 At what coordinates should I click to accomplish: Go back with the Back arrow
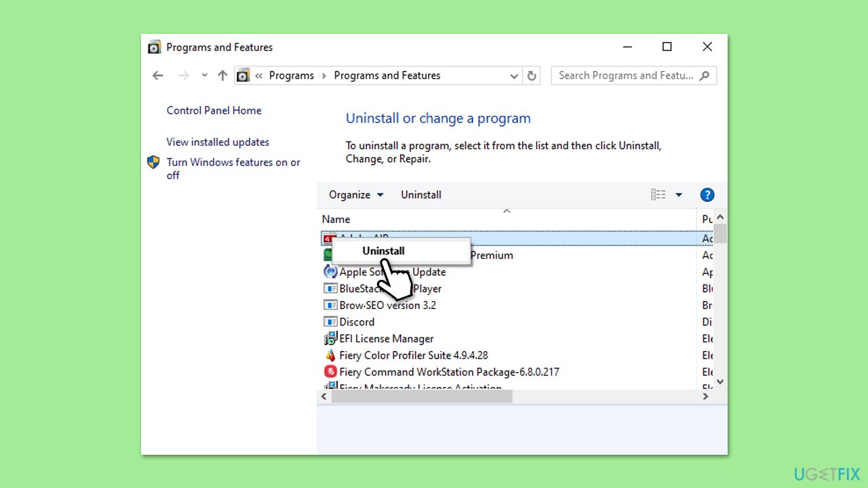coord(158,75)
